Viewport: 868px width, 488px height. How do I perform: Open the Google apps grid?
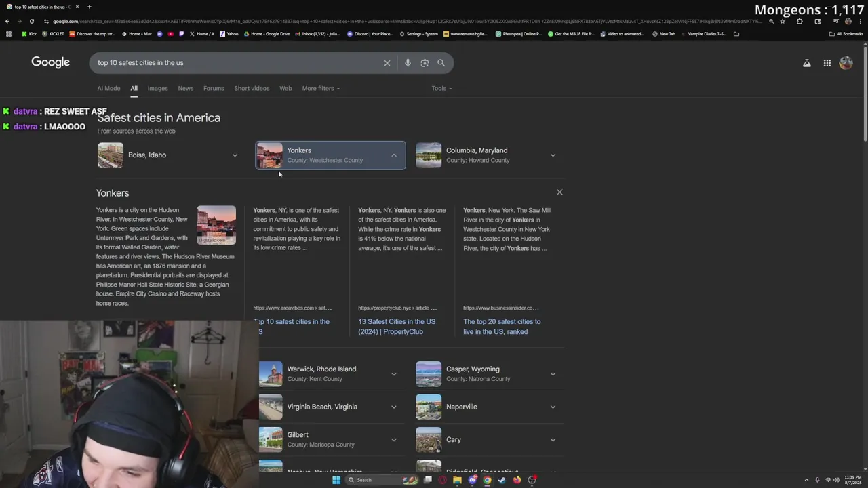tap(827, 63)
